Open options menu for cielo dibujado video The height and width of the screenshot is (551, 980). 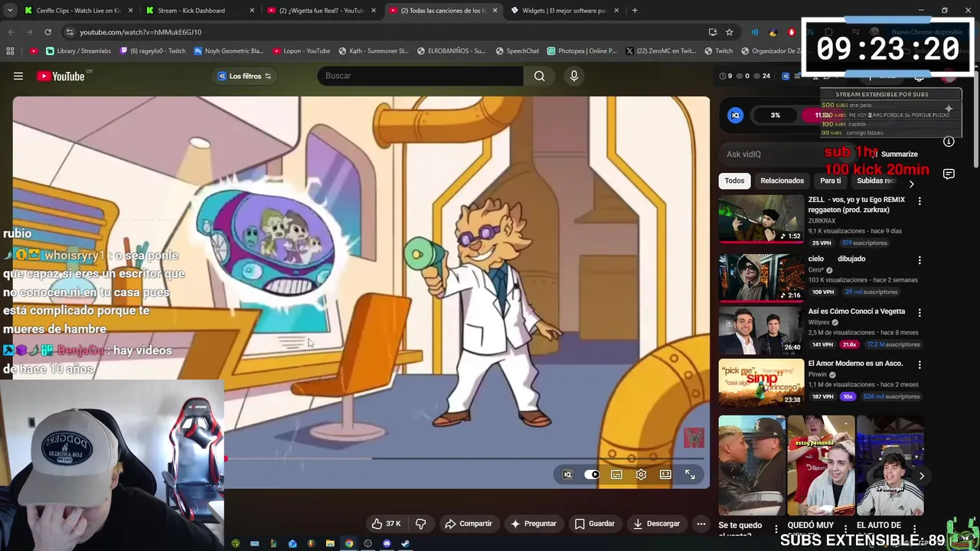point(920,260)
